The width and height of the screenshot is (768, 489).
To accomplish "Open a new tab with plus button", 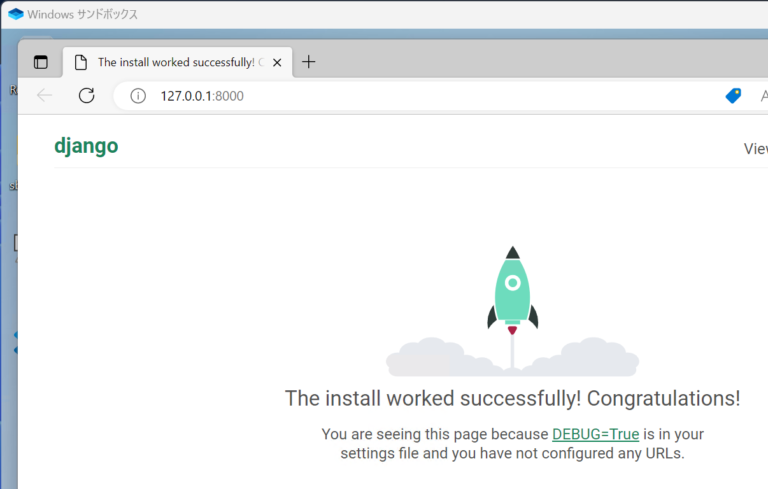I will coord(308,62).
